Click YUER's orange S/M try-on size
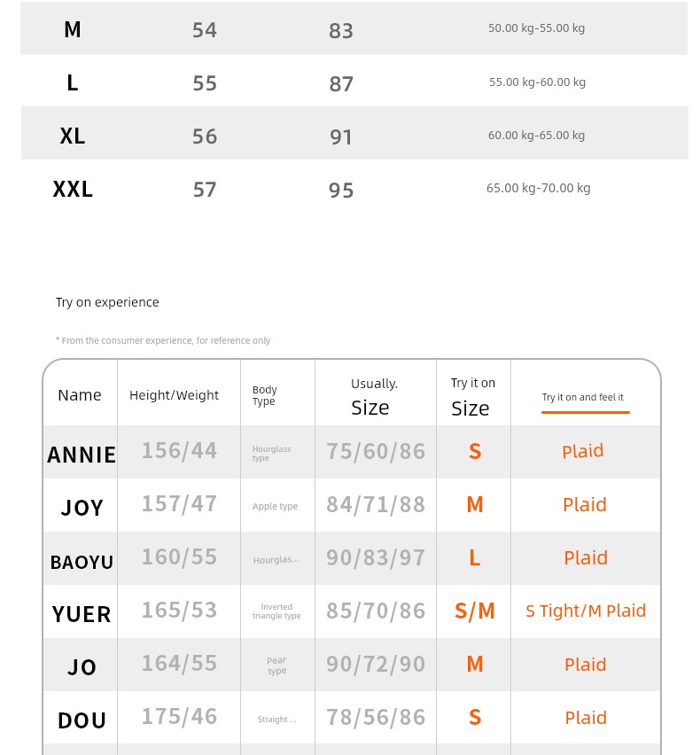 (x=474, y=611)
